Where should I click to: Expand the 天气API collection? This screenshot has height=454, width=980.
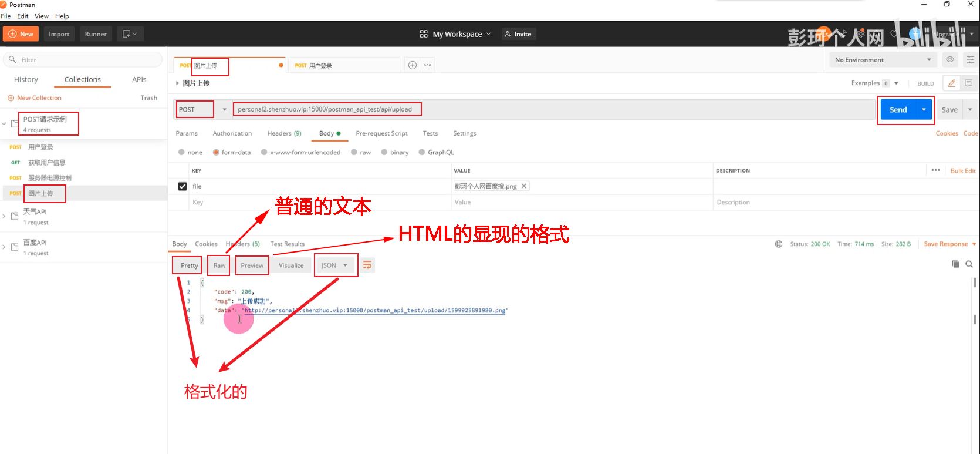tap(5, 216)
